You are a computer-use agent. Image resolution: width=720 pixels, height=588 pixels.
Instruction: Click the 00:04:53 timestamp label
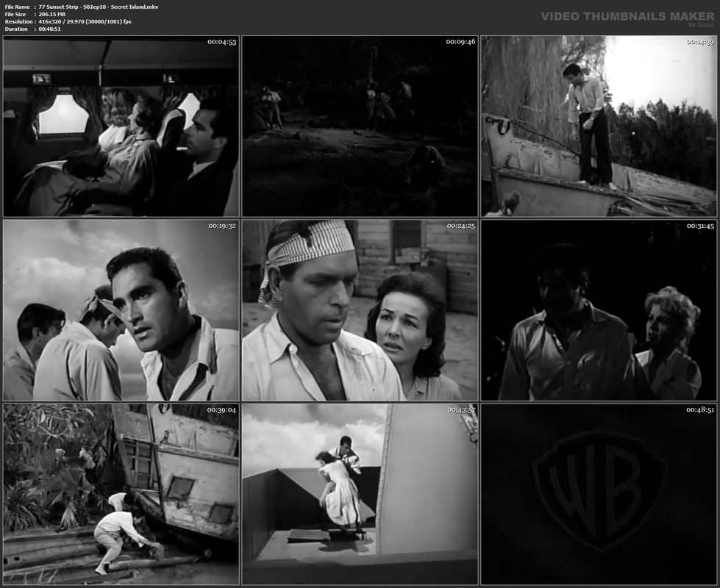click(222, 42)
